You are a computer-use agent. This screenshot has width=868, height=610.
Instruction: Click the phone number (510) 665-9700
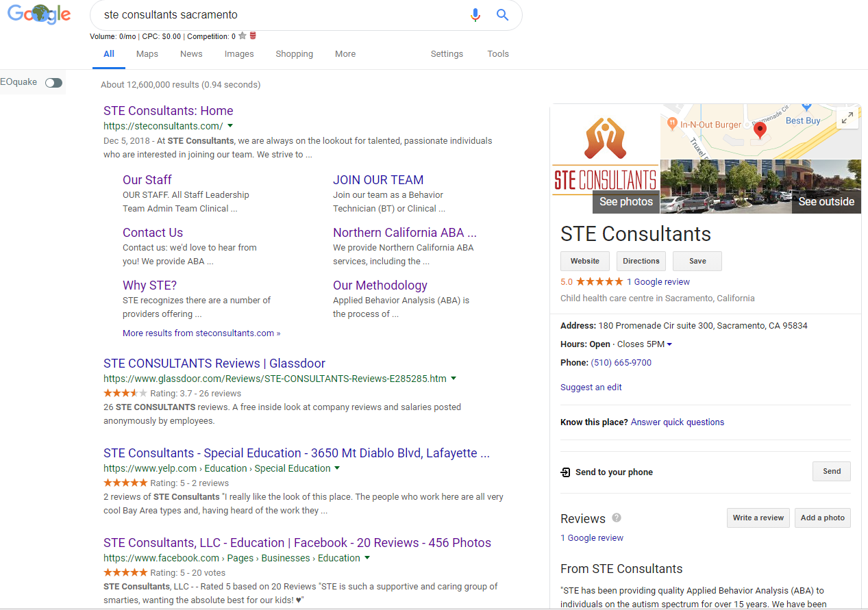coord(621,363)
